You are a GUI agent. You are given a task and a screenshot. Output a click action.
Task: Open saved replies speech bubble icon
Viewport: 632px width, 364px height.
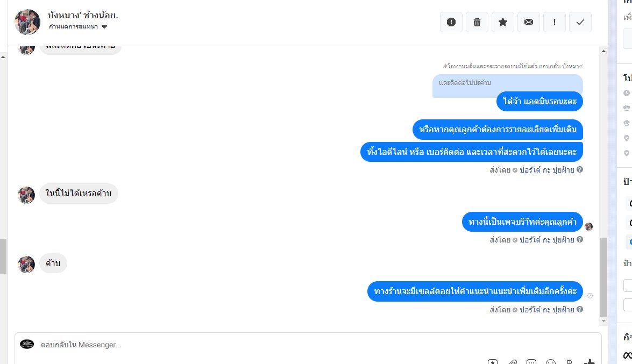(531, 362)
